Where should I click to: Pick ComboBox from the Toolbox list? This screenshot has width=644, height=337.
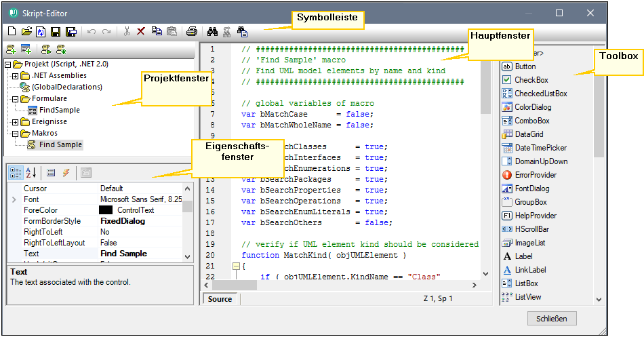(x=531, y=121)
